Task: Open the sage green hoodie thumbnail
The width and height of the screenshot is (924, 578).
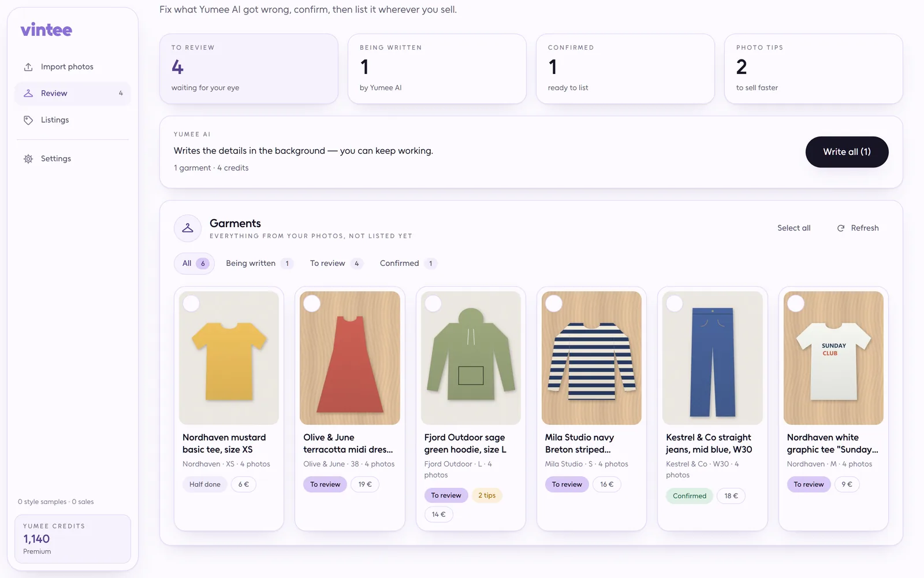Action: tap(471, 358)
